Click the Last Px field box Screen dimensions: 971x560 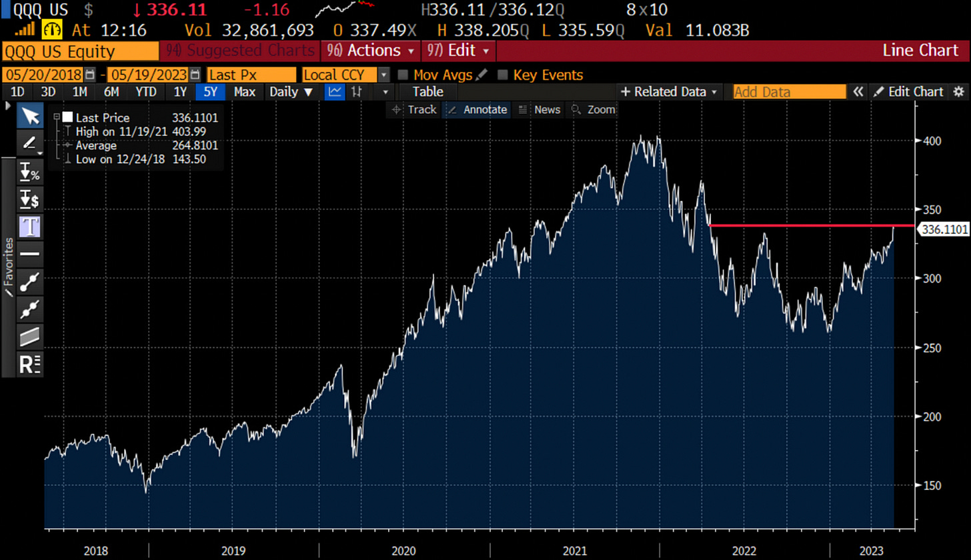point(251,75)
